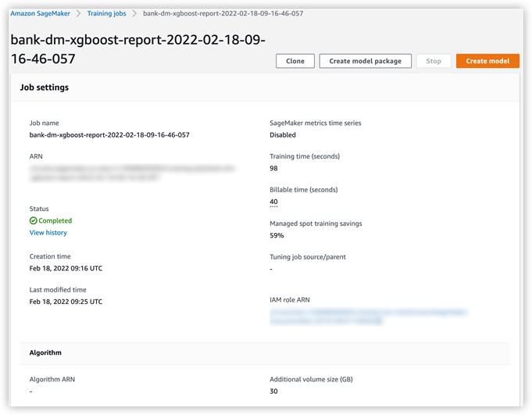Click the Completed status text
This screenshot has height=415, width=532.
(x=55, y=221)
